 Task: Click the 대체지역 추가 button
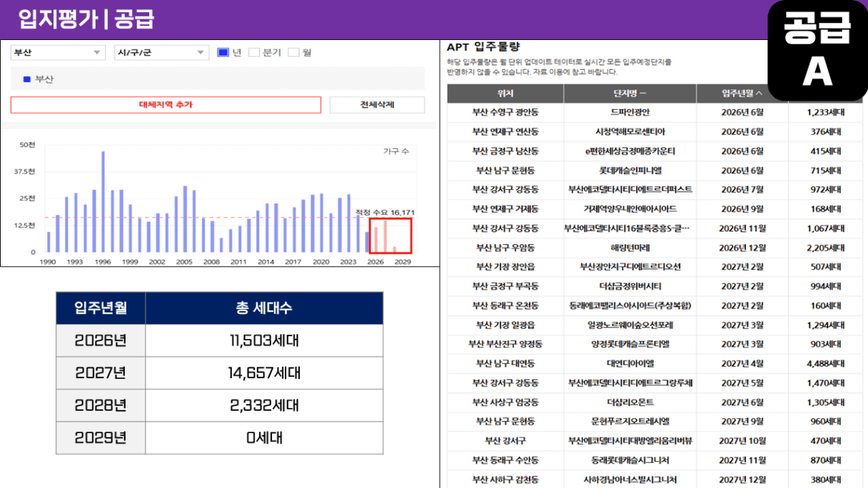[166, 105]
